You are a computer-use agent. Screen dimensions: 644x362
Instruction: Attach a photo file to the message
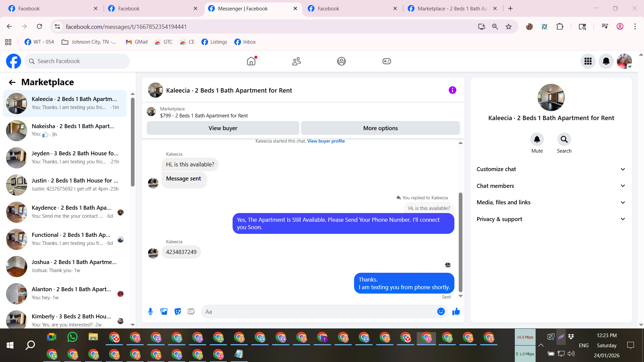tap(164, 312)
